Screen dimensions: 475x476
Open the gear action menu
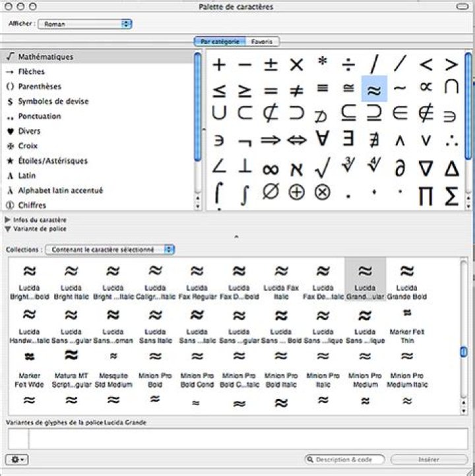tap(17, 460)
